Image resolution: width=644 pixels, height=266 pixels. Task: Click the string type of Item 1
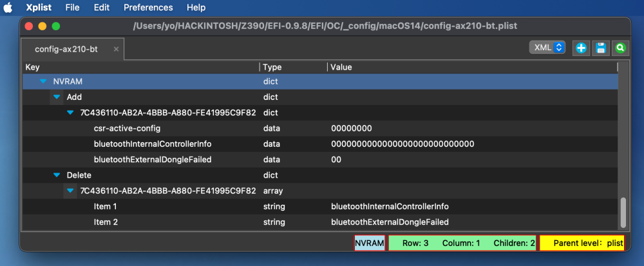tap(274, 207)
